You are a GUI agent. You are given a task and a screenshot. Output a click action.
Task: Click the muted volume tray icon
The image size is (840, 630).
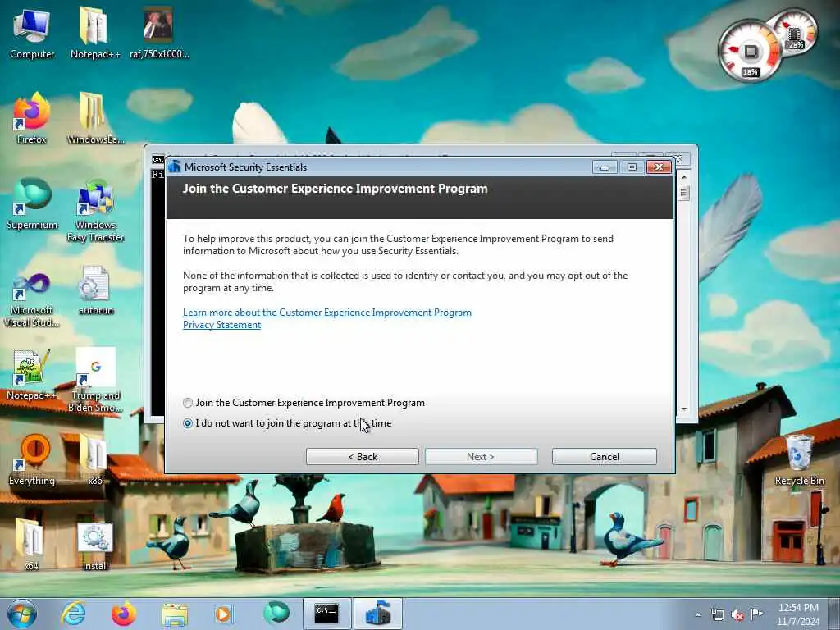point(737,614)
